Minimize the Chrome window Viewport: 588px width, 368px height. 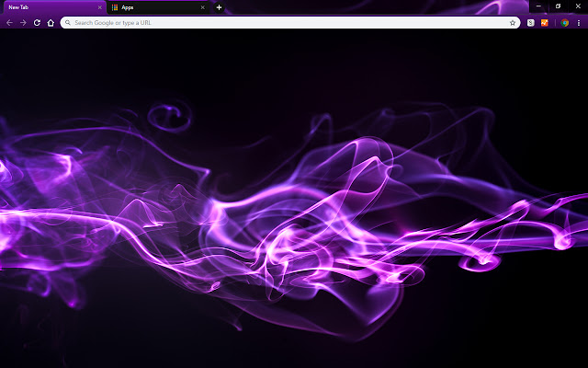pos(537,6)
